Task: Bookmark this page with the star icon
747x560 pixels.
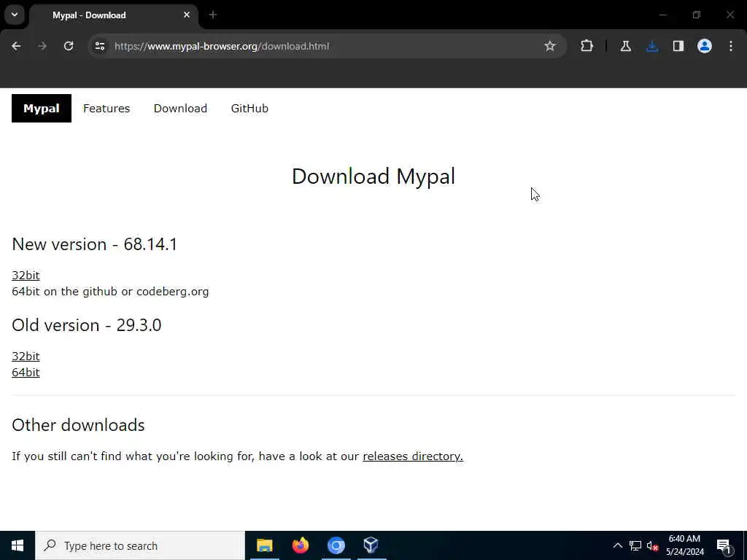Action: click(x=550, y=46)
